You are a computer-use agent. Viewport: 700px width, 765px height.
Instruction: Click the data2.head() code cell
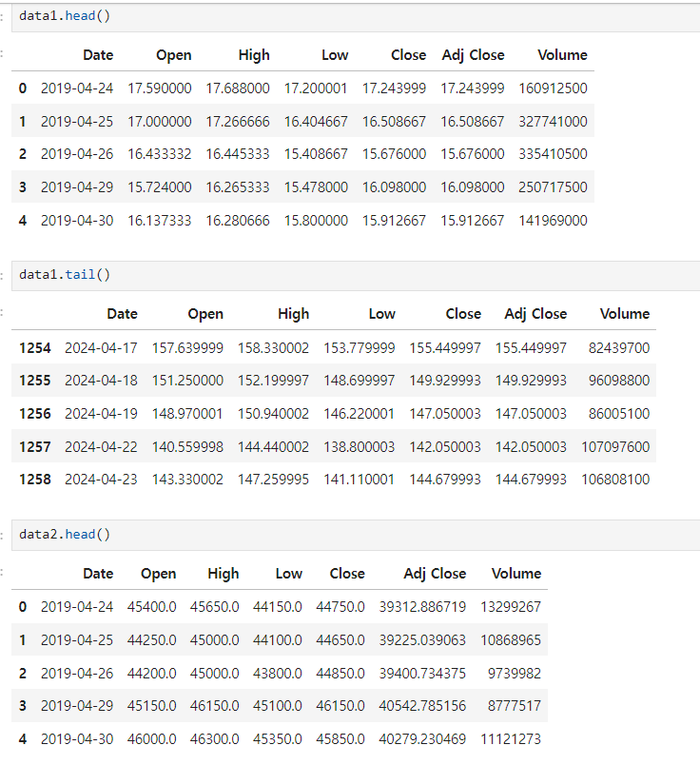356,535
